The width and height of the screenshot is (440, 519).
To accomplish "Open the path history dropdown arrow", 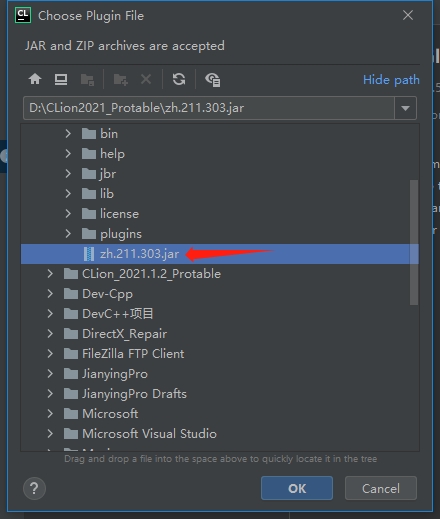I will coord(405,108).
